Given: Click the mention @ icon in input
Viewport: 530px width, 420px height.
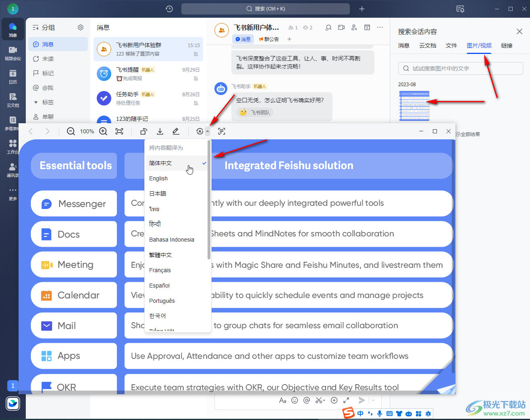Looking at the screenshot, I should coord(307,400).
